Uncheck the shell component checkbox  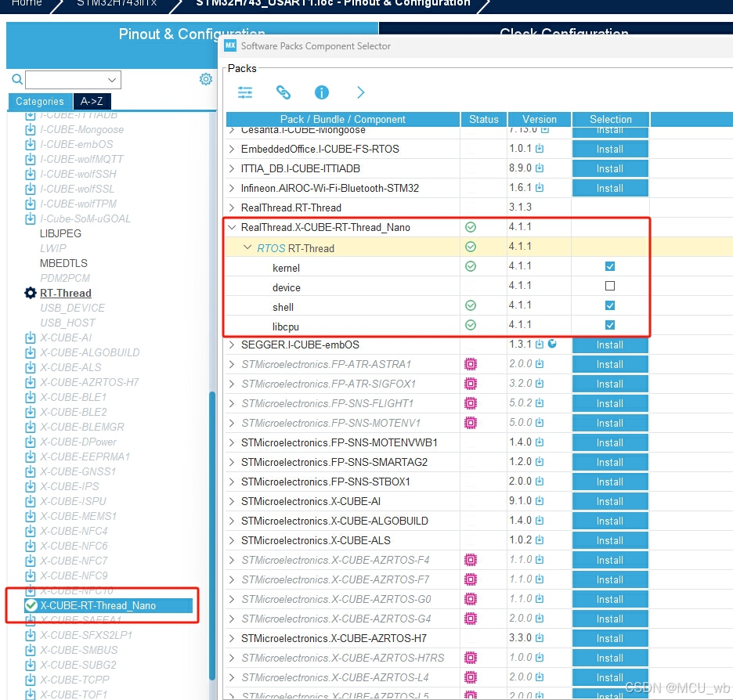[610, 305]
